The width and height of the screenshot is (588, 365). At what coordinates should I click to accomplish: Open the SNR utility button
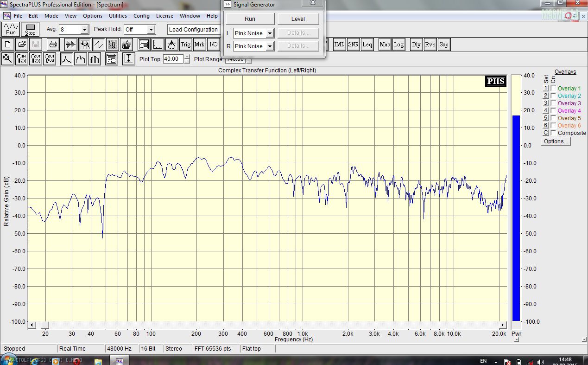[x=353, y=45]
